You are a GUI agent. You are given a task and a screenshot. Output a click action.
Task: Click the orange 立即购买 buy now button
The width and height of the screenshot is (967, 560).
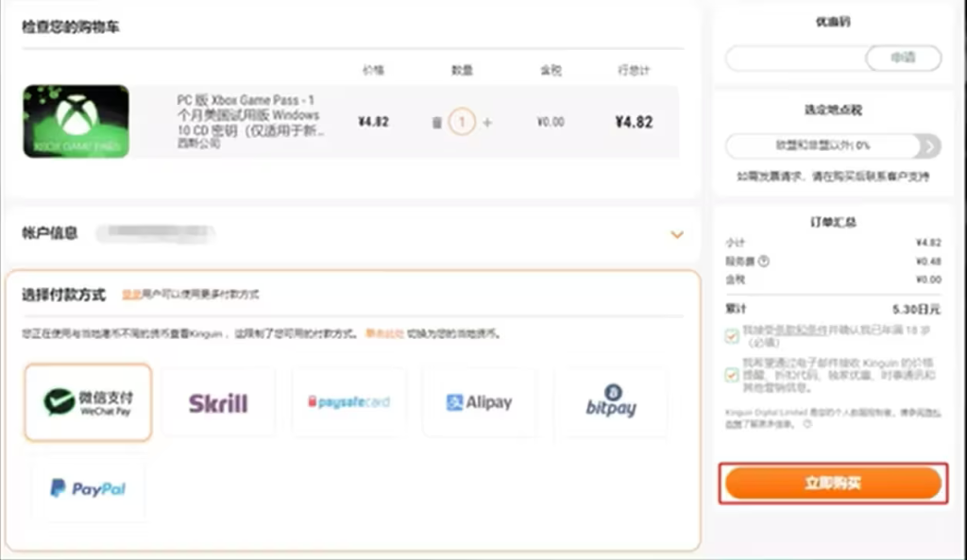[833, 483]
